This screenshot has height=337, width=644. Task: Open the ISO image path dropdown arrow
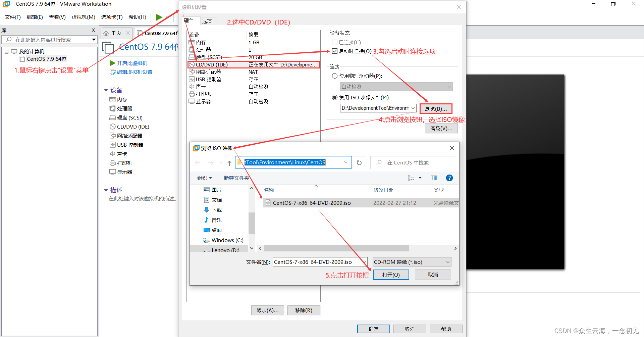413,108
